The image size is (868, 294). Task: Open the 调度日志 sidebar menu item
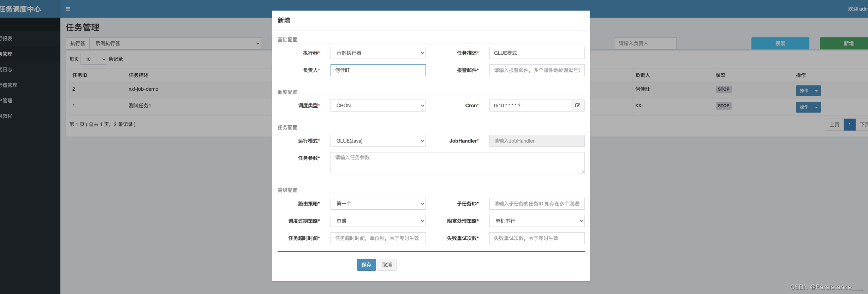click(x=30, y=70)
